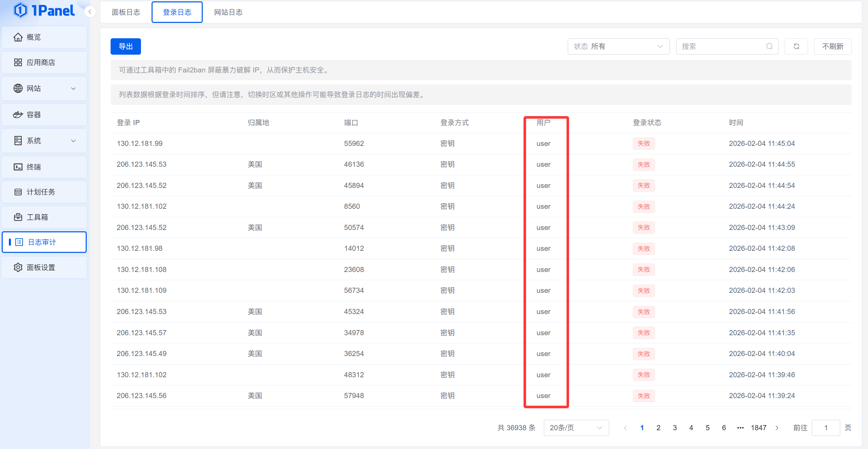Screen dimensions: 868x449
Task: Open the Terminal icon in sidebar
Action: tap(18, 167)
